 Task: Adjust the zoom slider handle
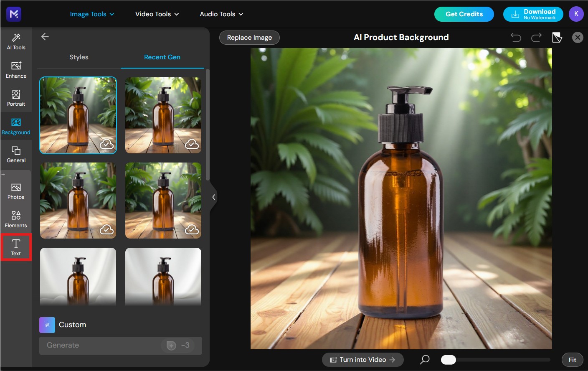[x=449, y=360]
